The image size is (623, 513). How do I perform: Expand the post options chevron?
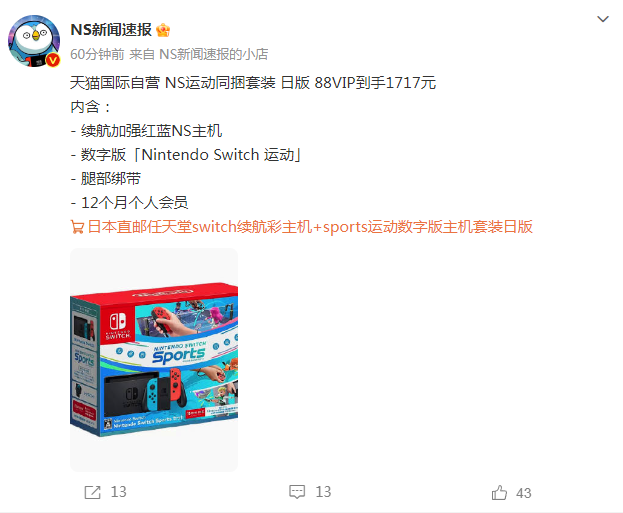click(x=603, y=19)
